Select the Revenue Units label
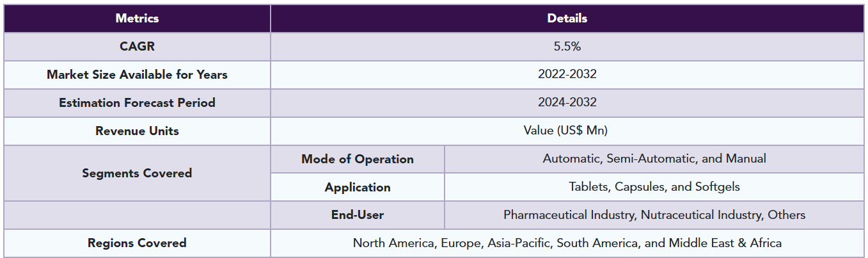868x258 pixels. pos(137,131)
